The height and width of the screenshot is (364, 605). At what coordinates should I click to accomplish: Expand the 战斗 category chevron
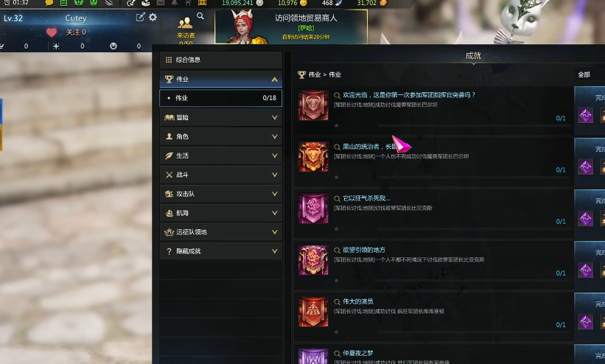274,175
